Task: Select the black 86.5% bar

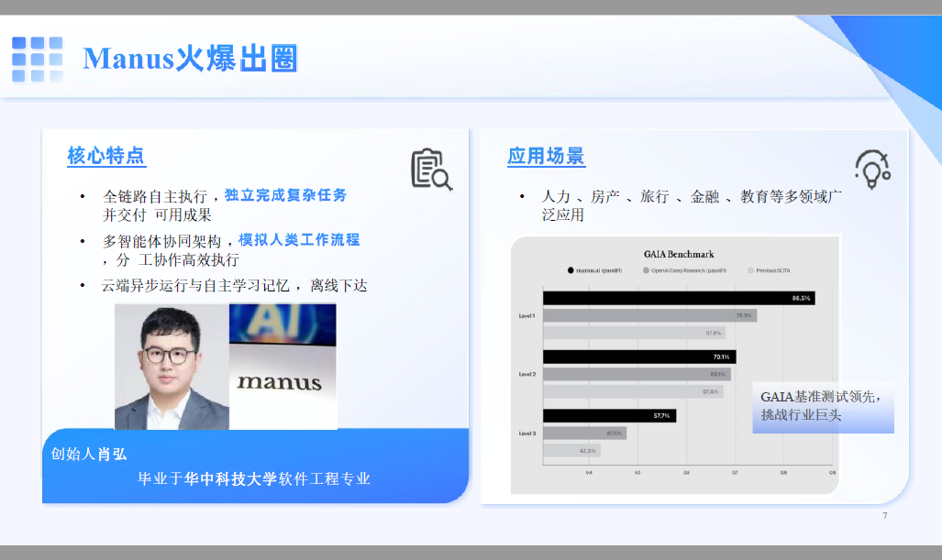Action: tap(679, 298)
